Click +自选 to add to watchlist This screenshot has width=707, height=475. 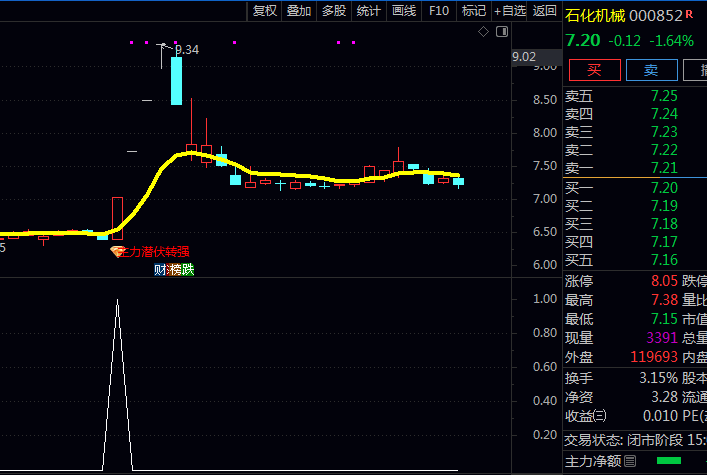point(509,11)
